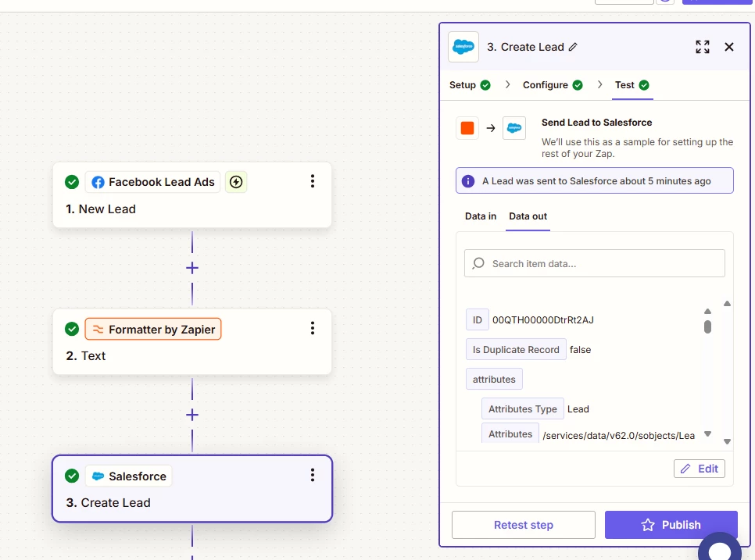Click the info icon in the lead sent notice
Screen dimensions: 755x560
(468, 181)
